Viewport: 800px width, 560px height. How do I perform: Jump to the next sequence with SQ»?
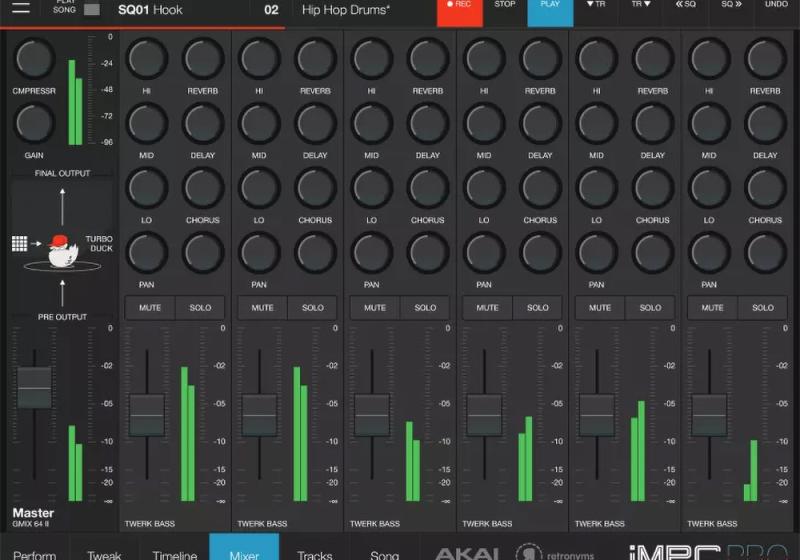pos(731,12)
